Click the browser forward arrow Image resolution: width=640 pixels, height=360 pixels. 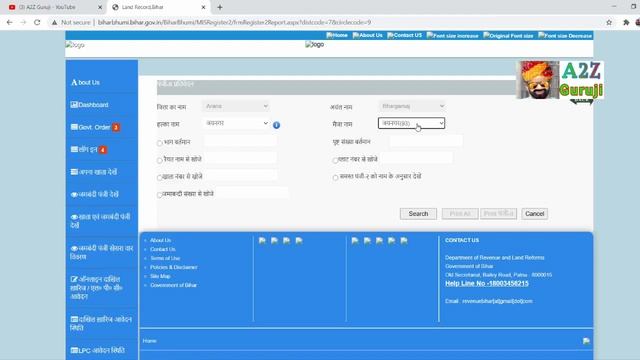23,22
